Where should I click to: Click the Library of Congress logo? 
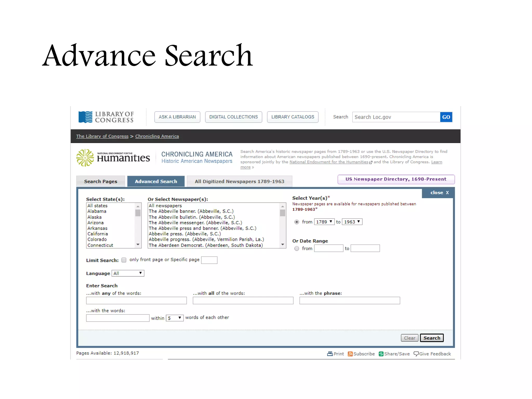click(x=106, y=117)
